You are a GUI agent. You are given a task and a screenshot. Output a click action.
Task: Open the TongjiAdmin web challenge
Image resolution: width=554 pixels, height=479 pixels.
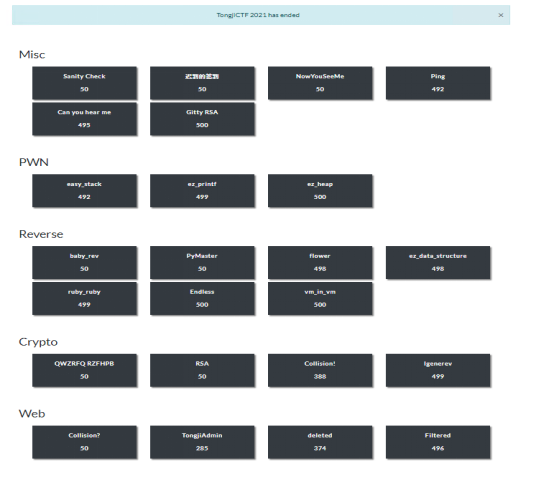pyautogui.click(x=202, y=442)
